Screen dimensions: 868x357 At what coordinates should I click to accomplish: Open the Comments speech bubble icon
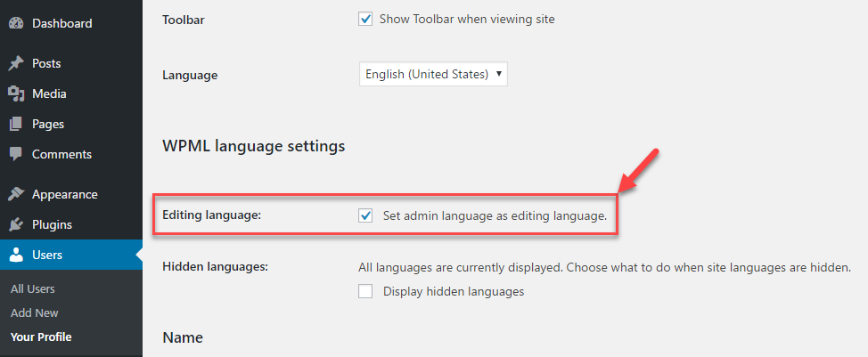16,154
